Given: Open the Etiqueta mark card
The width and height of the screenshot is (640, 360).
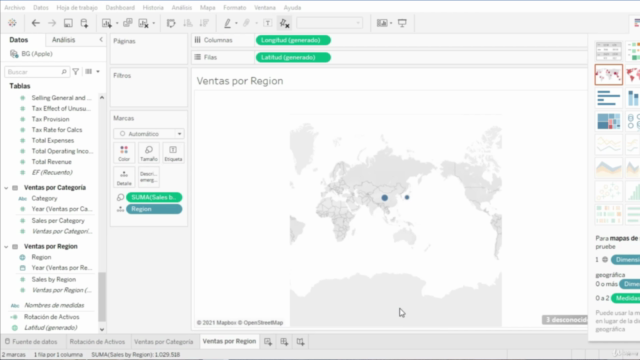Looking at the screenshot, I should tap(173, 153).
